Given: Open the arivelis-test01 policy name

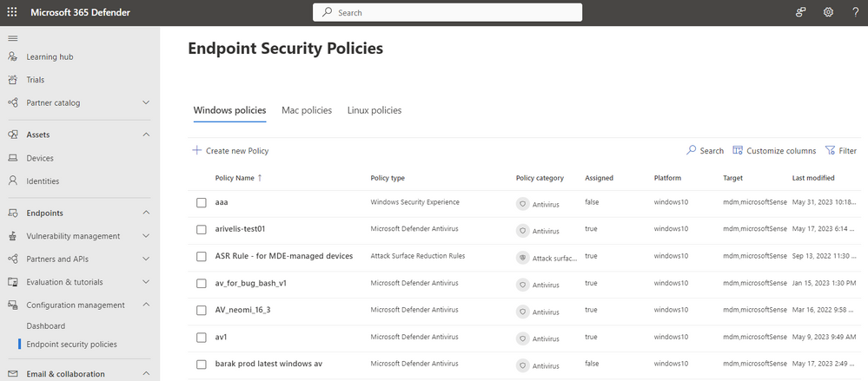Looking at the screenshot, I should tap(241, 229).
